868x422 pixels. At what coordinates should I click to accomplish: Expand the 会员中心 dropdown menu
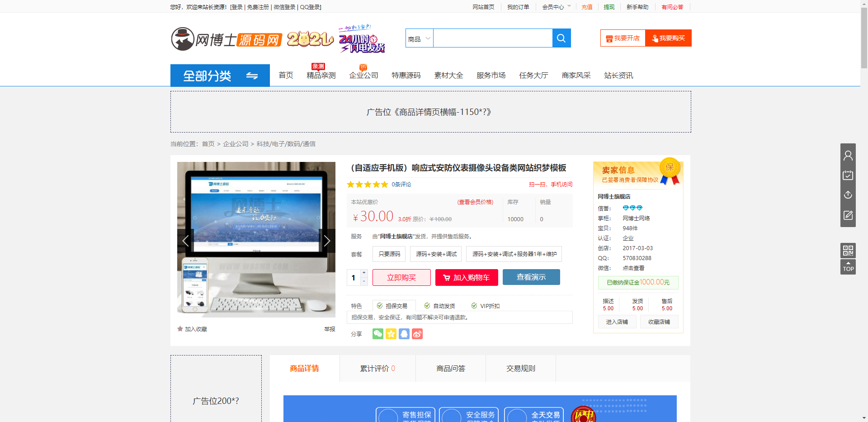click(557, 7)
